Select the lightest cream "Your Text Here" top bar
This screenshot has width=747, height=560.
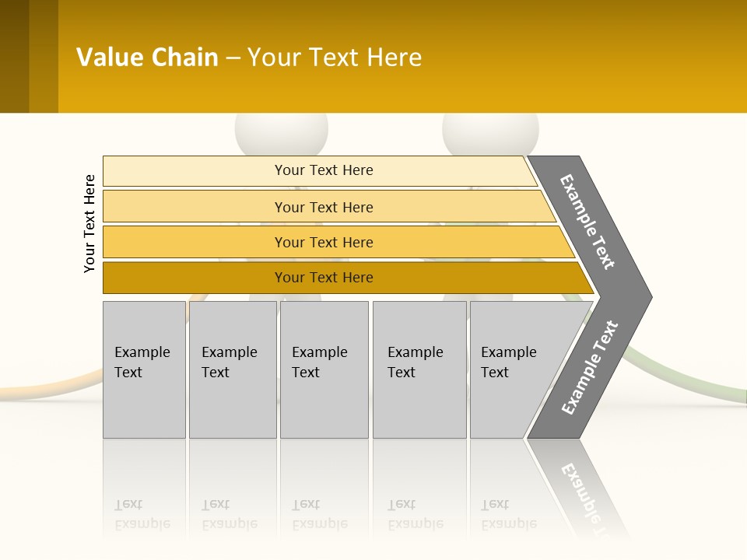(323, 170)
